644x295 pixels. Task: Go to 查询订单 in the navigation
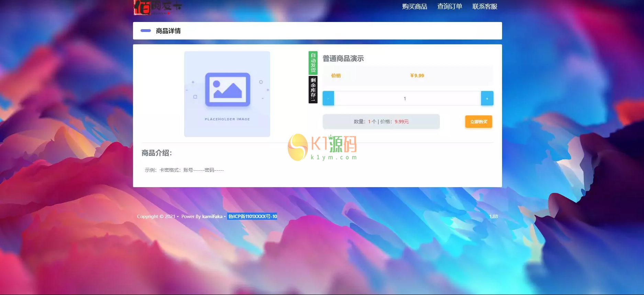(x=449, y=7)
